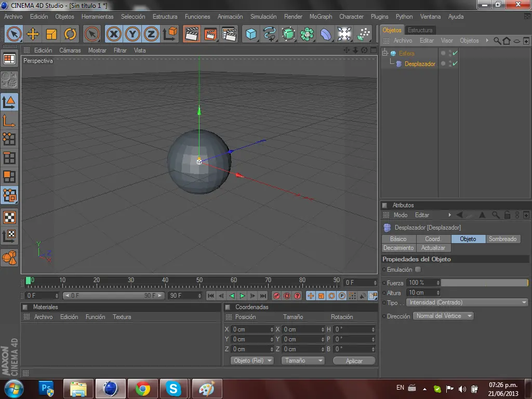Lock the Atributos panel with the padlock icon
532x399 pixels.
pos(507,215)
